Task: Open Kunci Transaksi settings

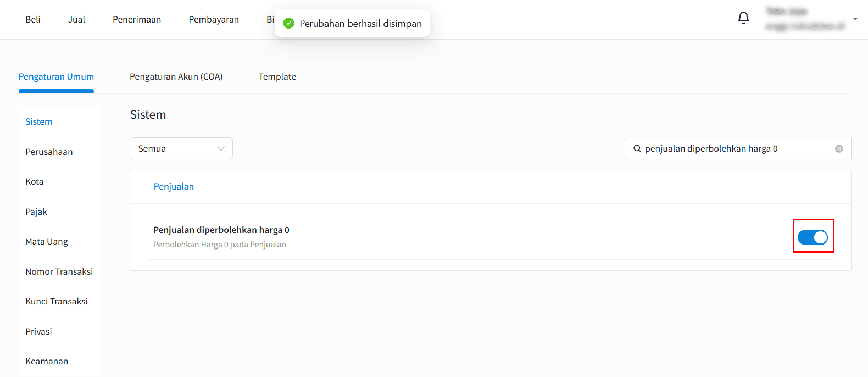Action: [x=57, y=301]
